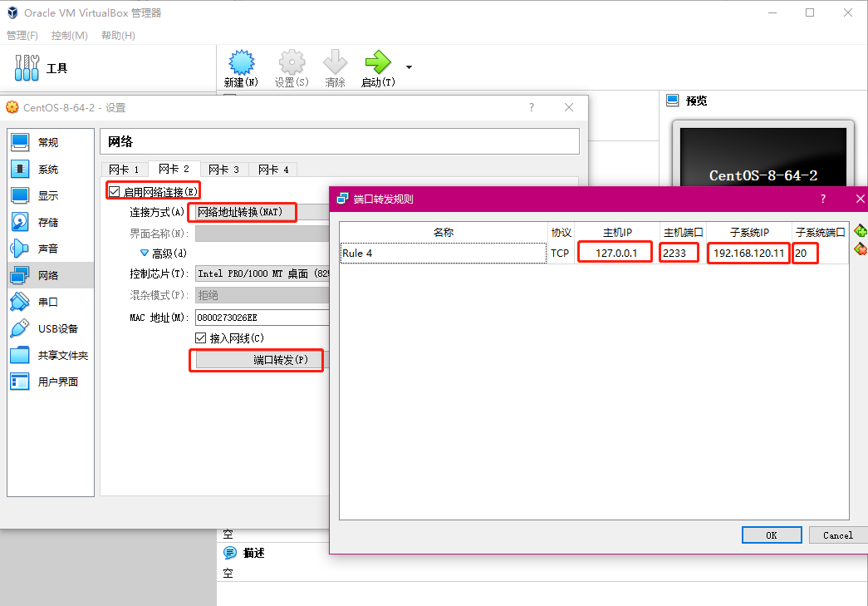This screenshot has height=606, width=868.
Task: Click the host port 2233 cell
Action: tap(682, 254)
